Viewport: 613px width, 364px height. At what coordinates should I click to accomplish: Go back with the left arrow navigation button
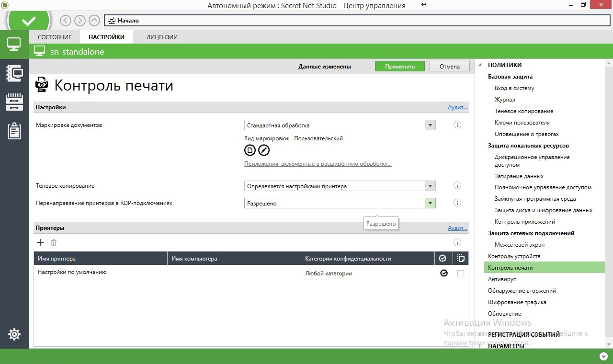pos(66,21)
